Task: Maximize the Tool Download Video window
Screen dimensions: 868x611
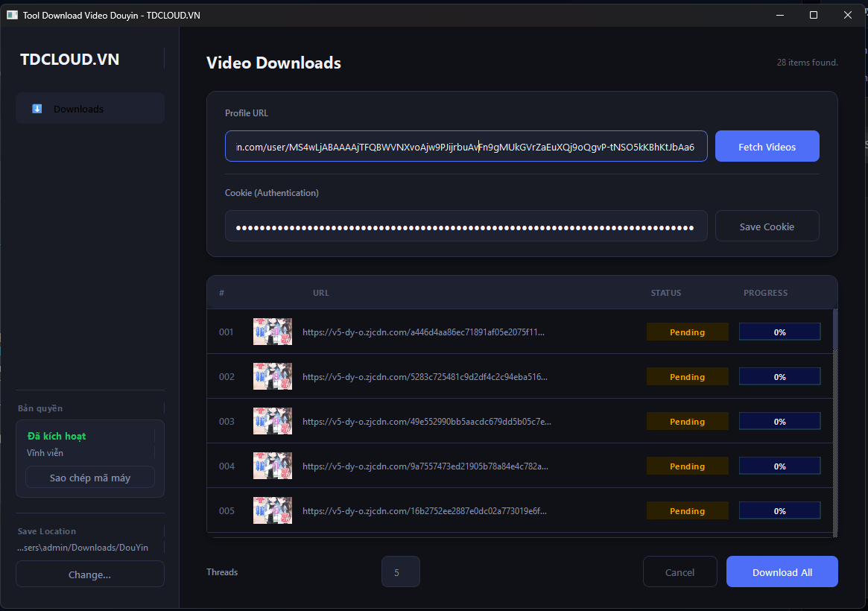Action: point(814,15)
